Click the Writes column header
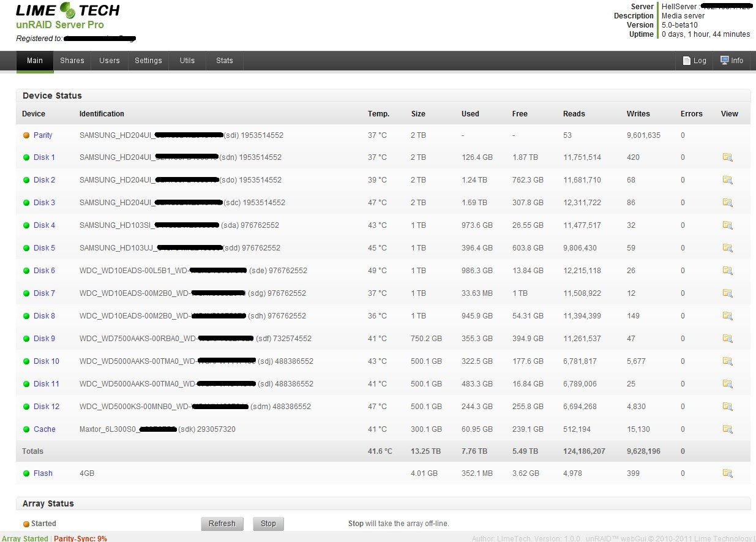Image resolution: width=756 pixels, height=542 pixels. [x=638, y=114]
